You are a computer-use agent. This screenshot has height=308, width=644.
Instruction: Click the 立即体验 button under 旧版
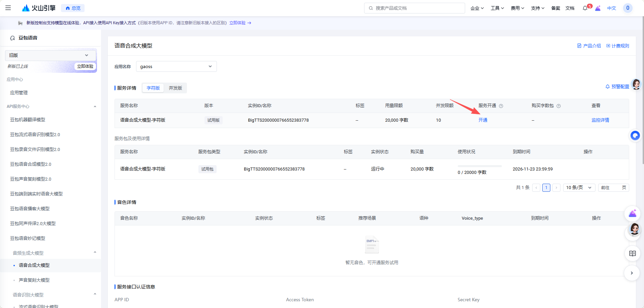click(85, 66)
